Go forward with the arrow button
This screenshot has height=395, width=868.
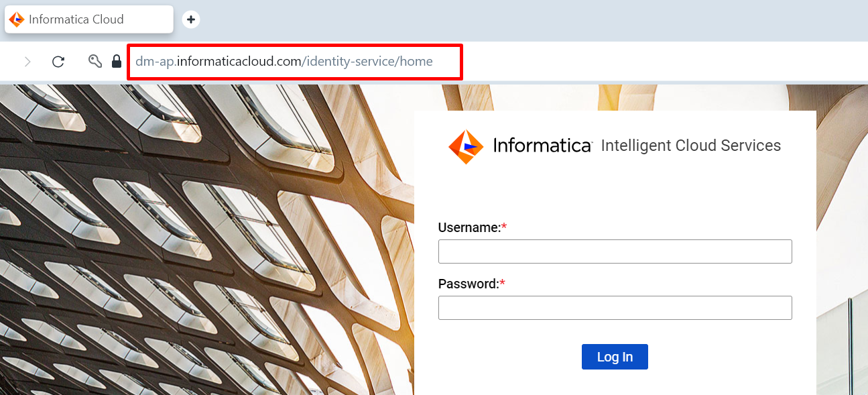pyautogui.click(x=27, y=62)
